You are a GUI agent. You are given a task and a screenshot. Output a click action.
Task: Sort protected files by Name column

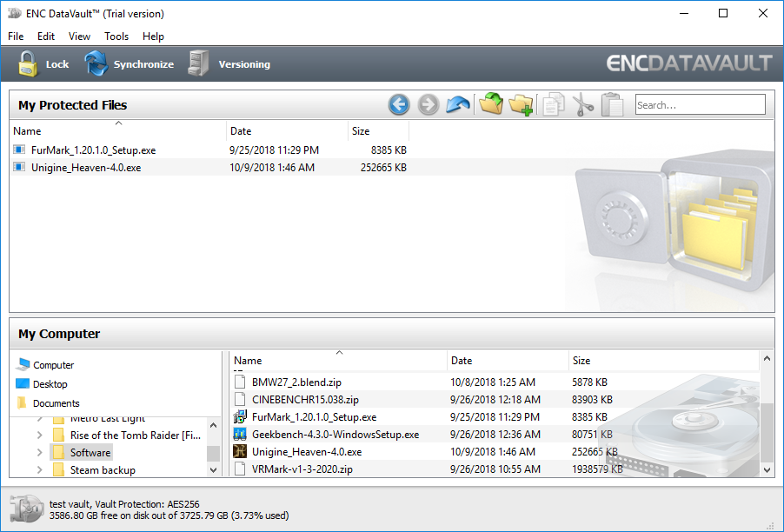pos(118,131)
